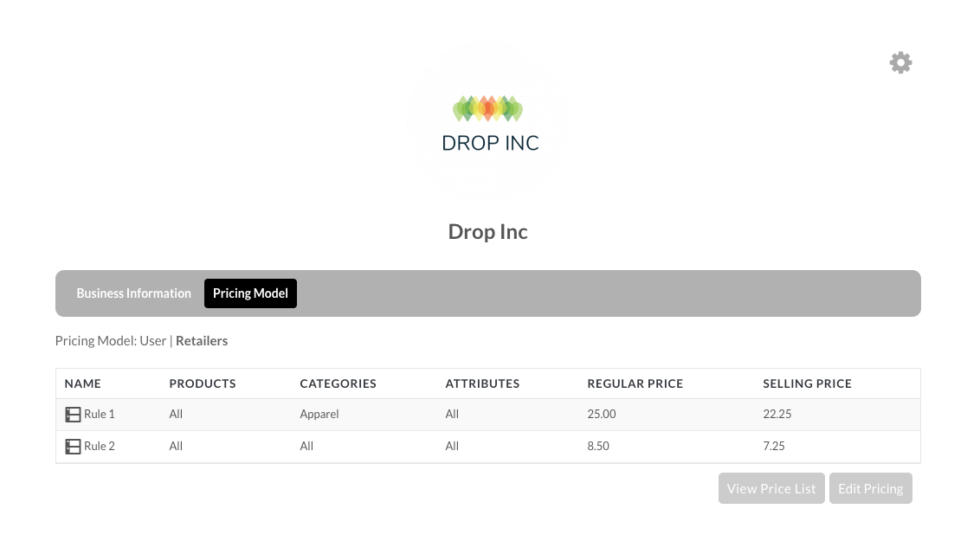Click the Edit Pricing button
The image size is (980, 554).
click(871, 488)
